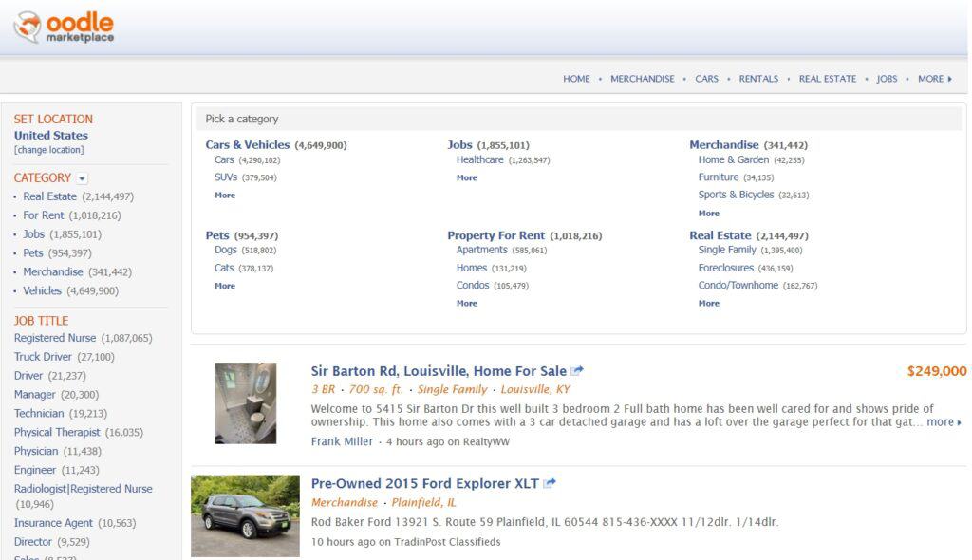Open CARS in navigation bar
The image size is (972, 560).
point(706,79)
